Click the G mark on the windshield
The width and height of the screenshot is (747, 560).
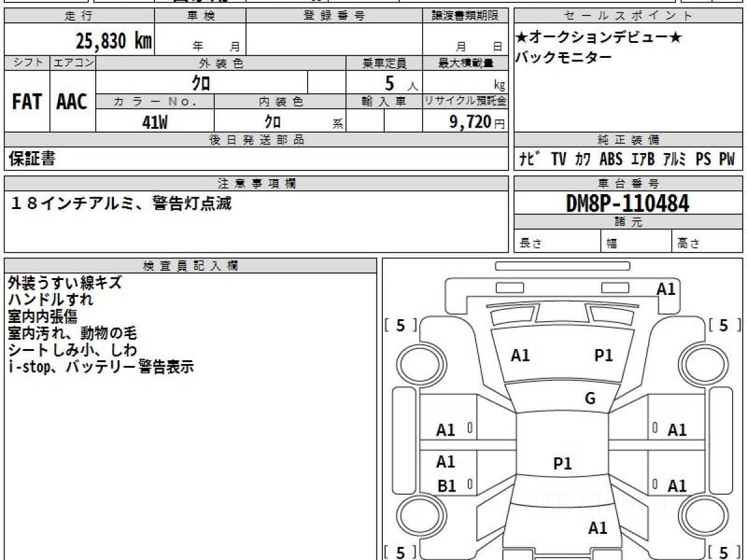pos(590,399)
